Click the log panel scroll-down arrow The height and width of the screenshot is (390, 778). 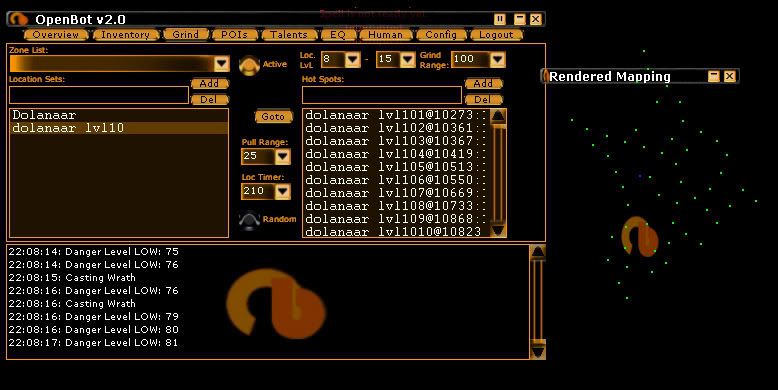538,351
